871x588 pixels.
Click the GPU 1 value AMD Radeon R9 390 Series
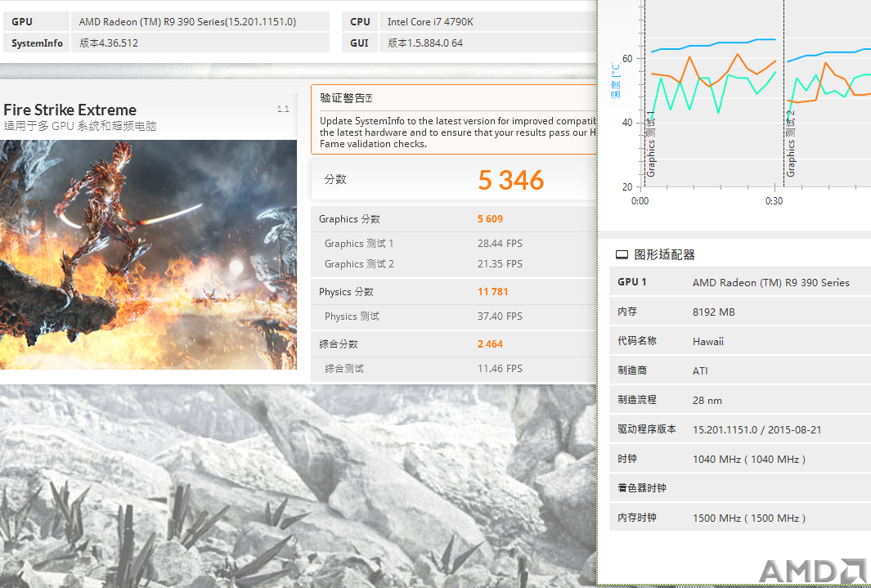[x=770, y=282]
